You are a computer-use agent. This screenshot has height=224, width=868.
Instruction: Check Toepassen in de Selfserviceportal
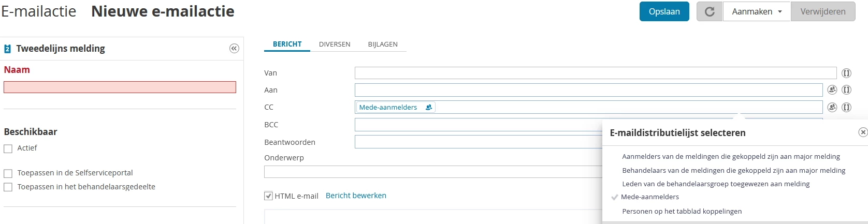8,173
